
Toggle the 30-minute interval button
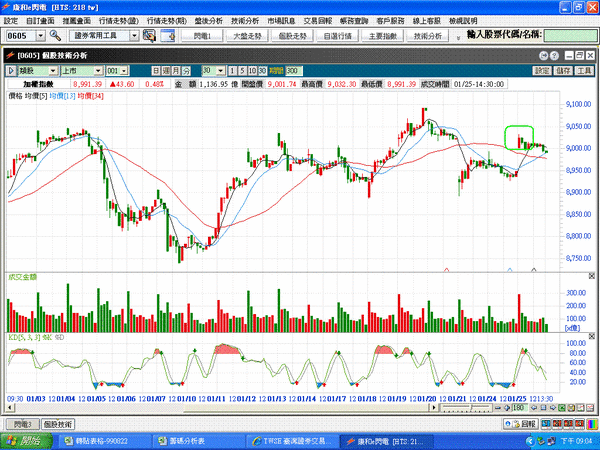click(x=262, y=71)
